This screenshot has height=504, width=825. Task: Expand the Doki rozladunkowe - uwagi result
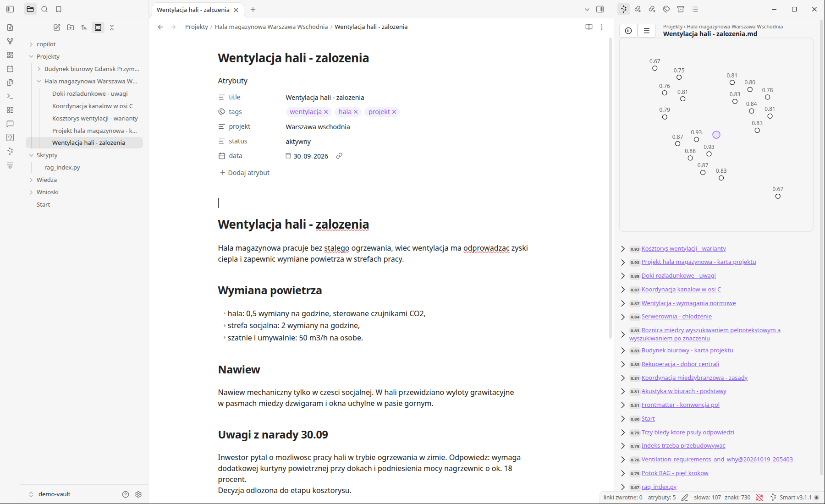coord(623,276)
